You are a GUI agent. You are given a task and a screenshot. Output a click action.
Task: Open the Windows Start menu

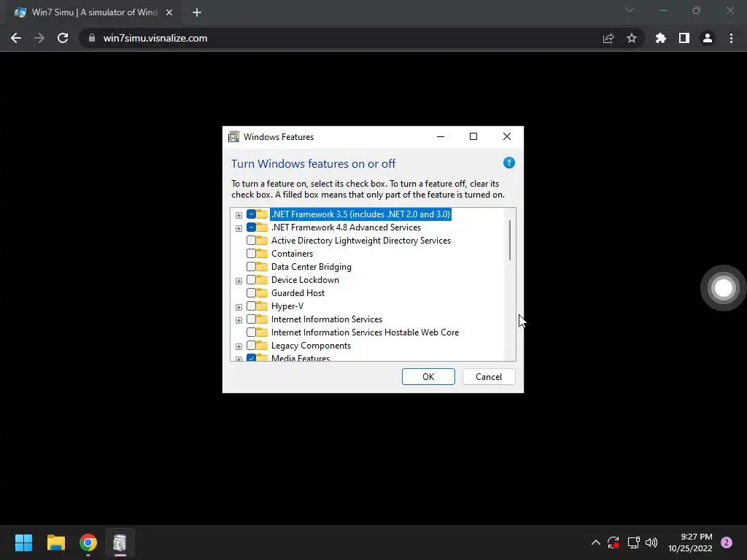pos(23,542)
